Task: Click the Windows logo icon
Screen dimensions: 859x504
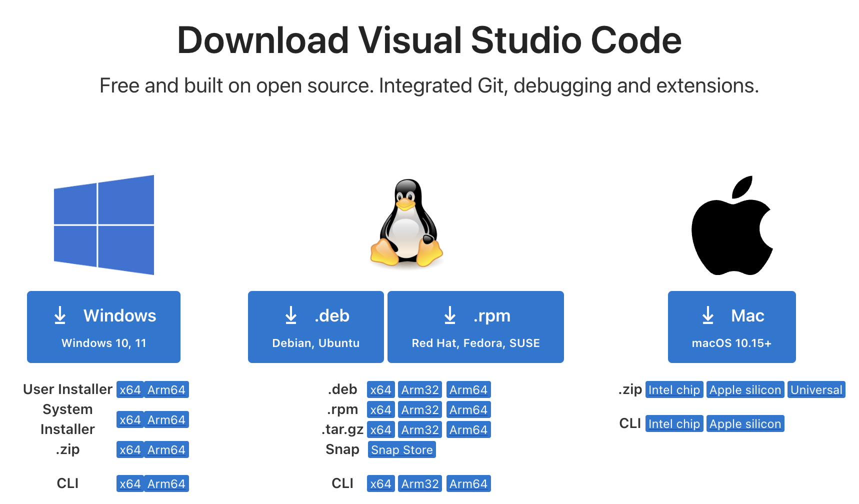Action: [x=102, y=224]
